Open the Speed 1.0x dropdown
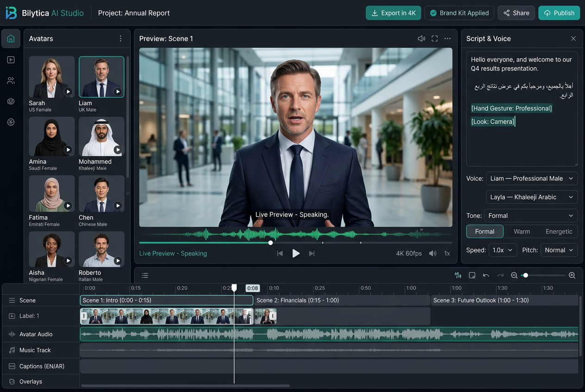The height and width of the screenshot is (392, 585). coord(503,250)
